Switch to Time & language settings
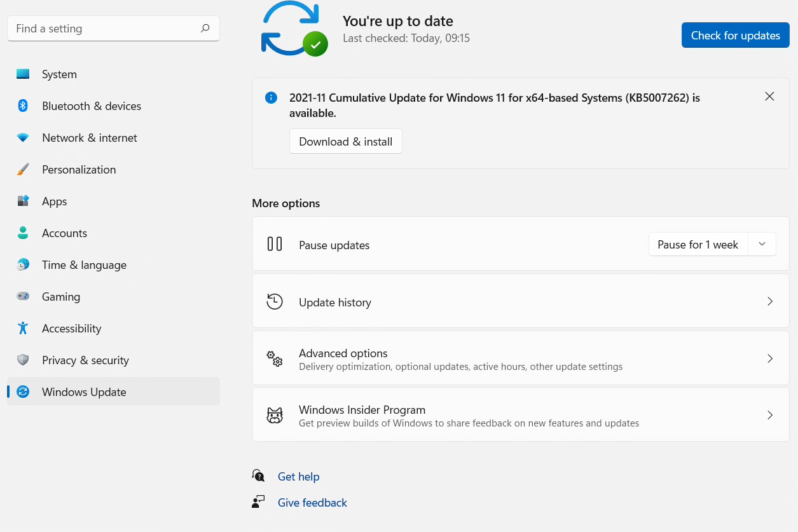 pos(84,264)
